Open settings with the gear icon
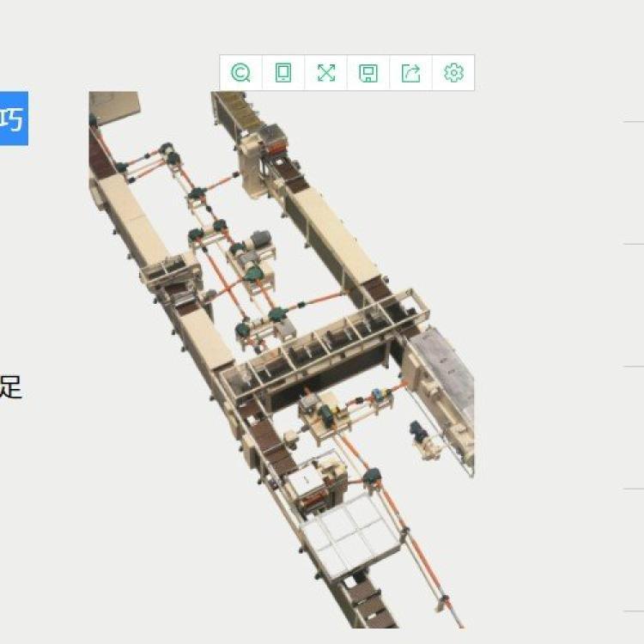Viewport: 644px width, 644px height. point(453,73)
